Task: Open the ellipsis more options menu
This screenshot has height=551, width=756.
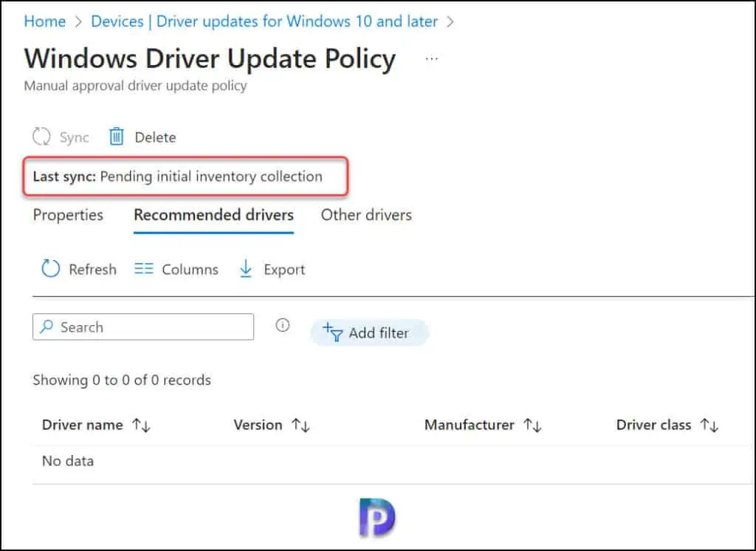Action: point(431,59)
